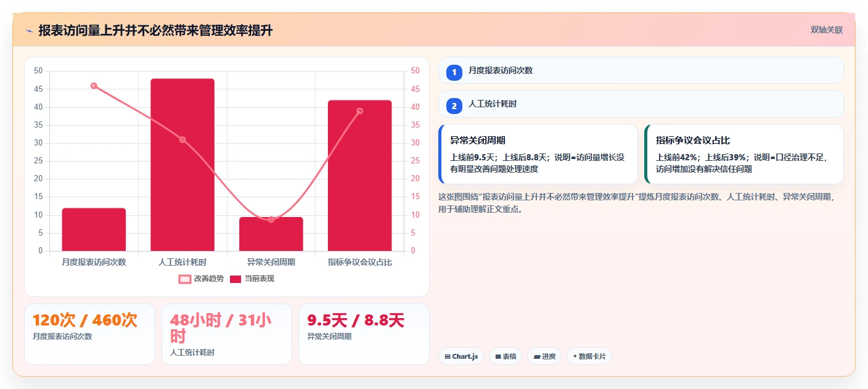Click the title 报表访问量上升并不必然带来管理效率提升
868x389 pixels.
point(155,31)
